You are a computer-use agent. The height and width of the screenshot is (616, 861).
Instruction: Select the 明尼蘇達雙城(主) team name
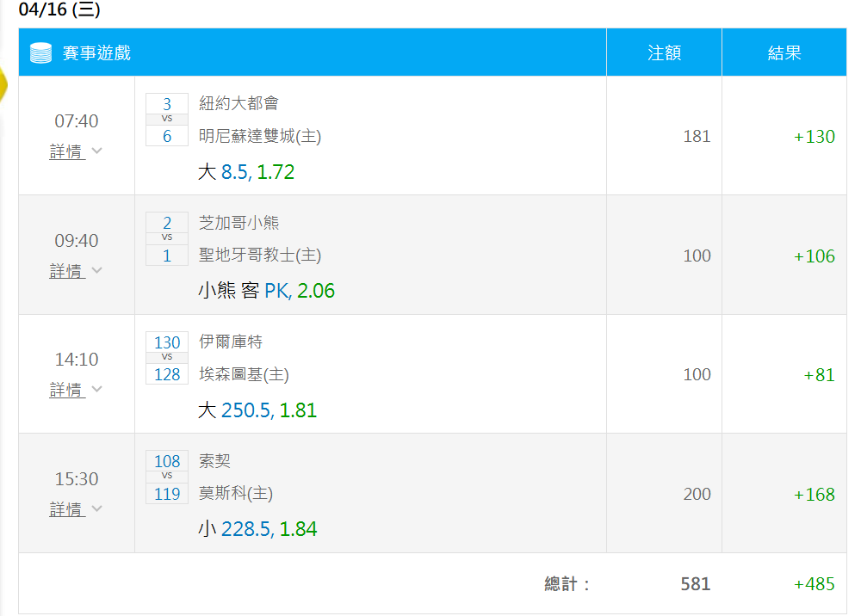pos(260,135)
